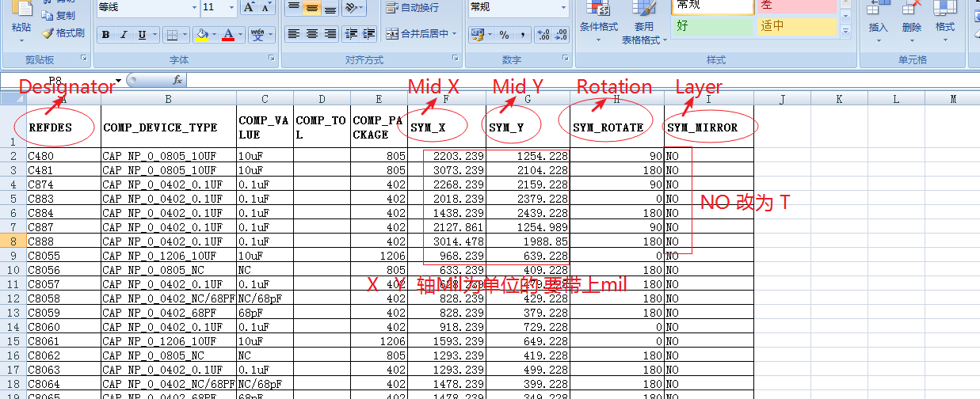Click the Insert Function fx icon
Screen dimensions: 980x399
177,80
